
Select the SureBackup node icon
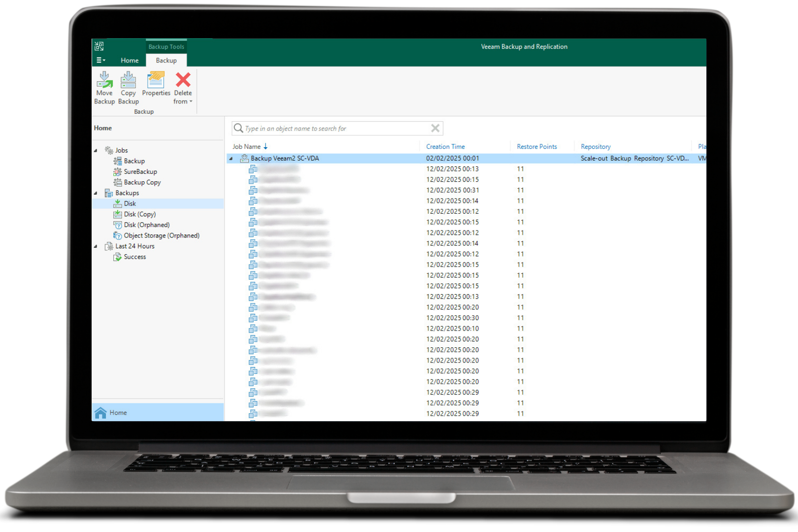tap(118, 172)
